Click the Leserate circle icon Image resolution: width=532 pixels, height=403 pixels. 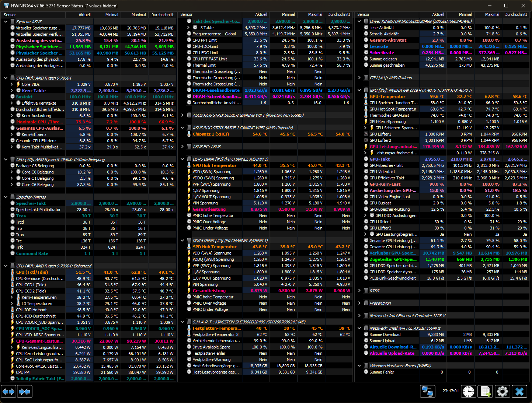click(x=366, y=46)
